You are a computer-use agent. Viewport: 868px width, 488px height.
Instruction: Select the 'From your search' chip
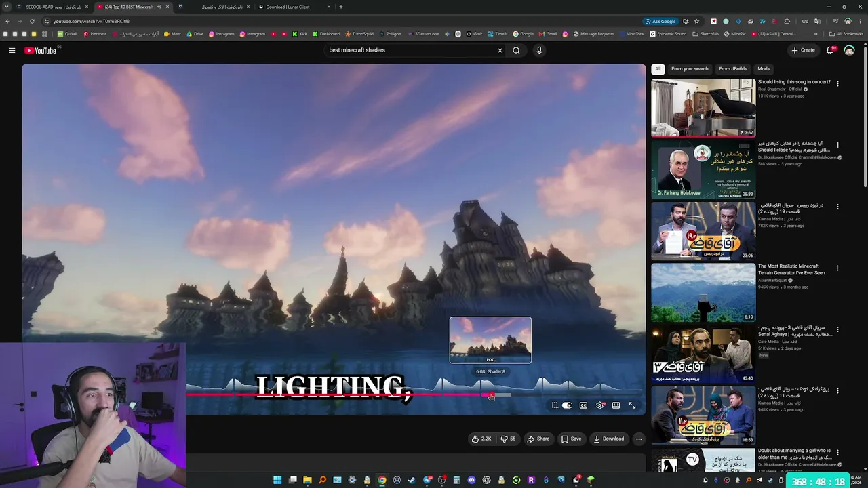(x=690, y=69)
